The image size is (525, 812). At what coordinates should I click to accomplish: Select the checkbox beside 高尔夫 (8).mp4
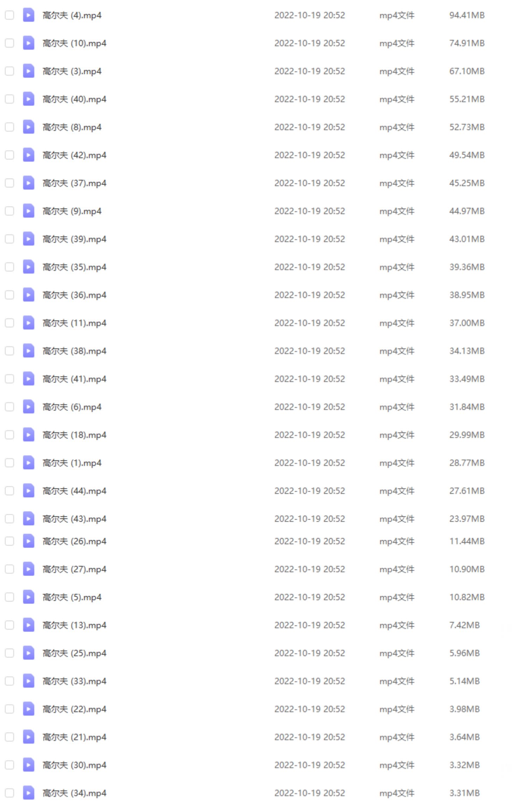(9, 127)
